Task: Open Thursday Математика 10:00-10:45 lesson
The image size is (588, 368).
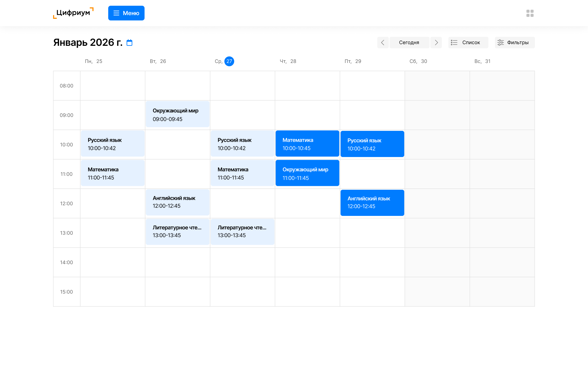Action: click(307, 144)
